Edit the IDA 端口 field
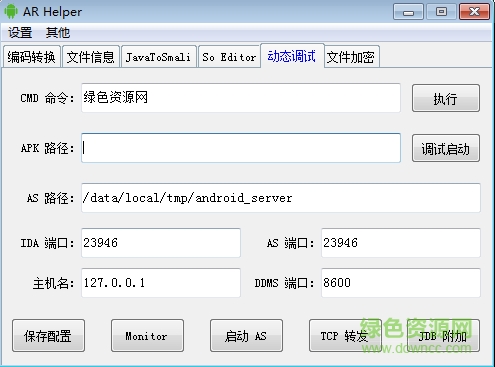This screenshot has width=495, height=367. [x=161, y=243]
